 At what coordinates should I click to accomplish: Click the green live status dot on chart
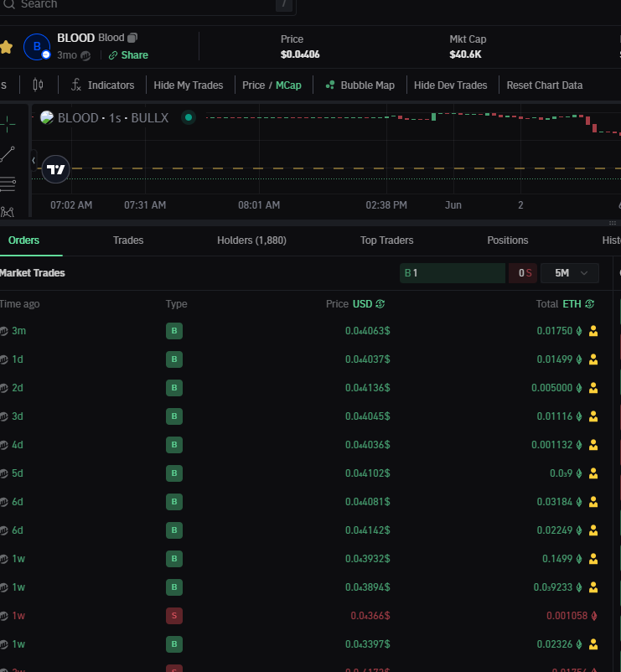point(188,117)
